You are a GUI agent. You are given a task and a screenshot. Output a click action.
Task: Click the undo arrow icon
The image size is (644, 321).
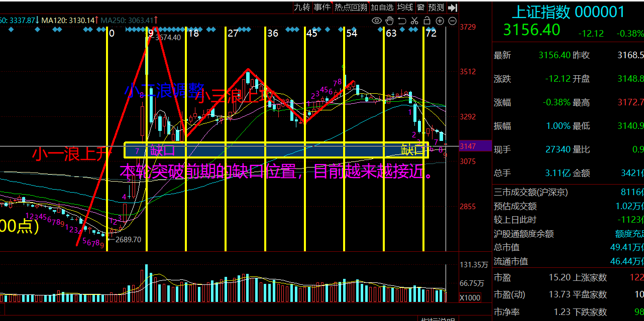coord(402,21)
